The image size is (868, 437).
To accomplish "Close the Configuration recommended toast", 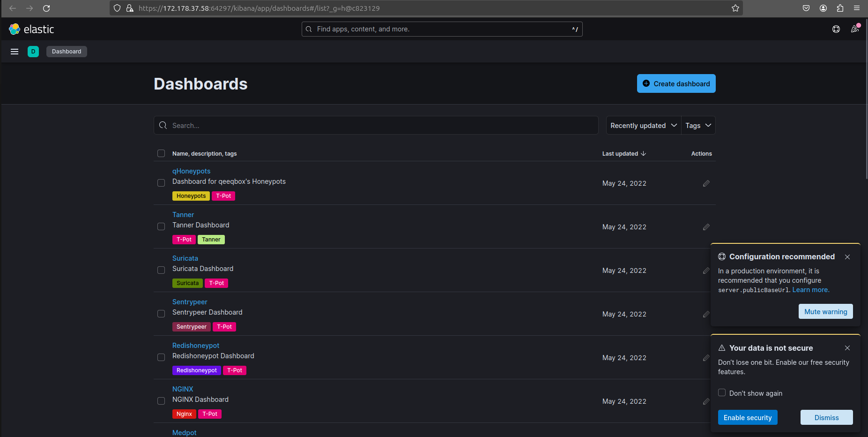I will (x=847, y=257).
